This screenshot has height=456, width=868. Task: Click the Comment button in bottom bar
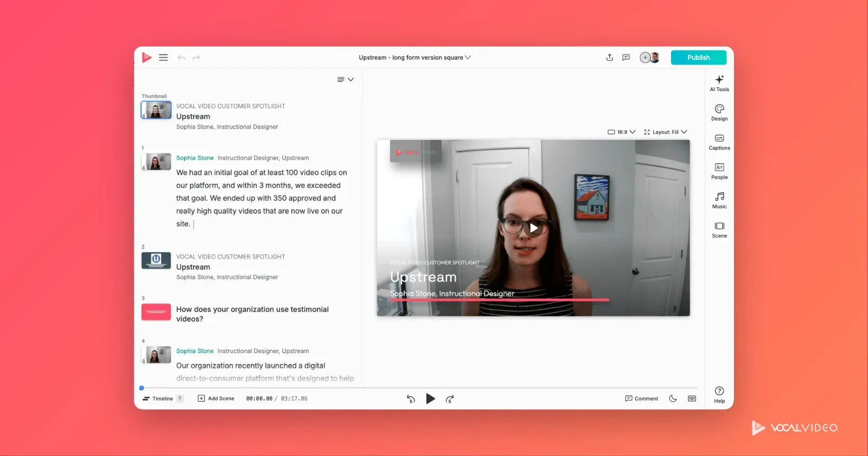click(642, 398)
